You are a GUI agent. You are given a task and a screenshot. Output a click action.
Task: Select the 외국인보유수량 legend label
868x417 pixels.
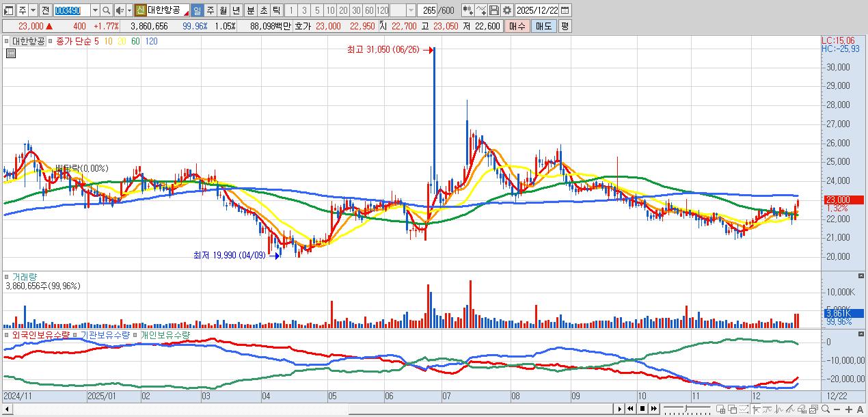pos(40,335)
